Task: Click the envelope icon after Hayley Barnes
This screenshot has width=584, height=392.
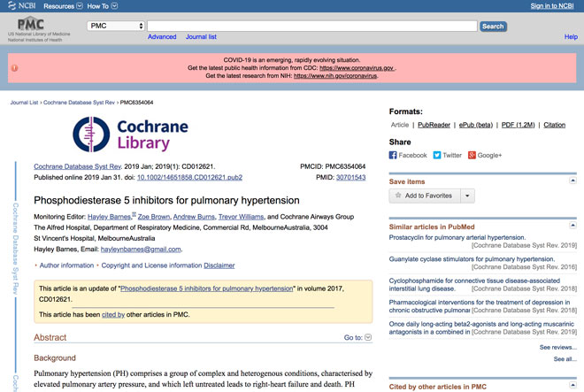Action: pyautogui.click(x=134, y=214)
